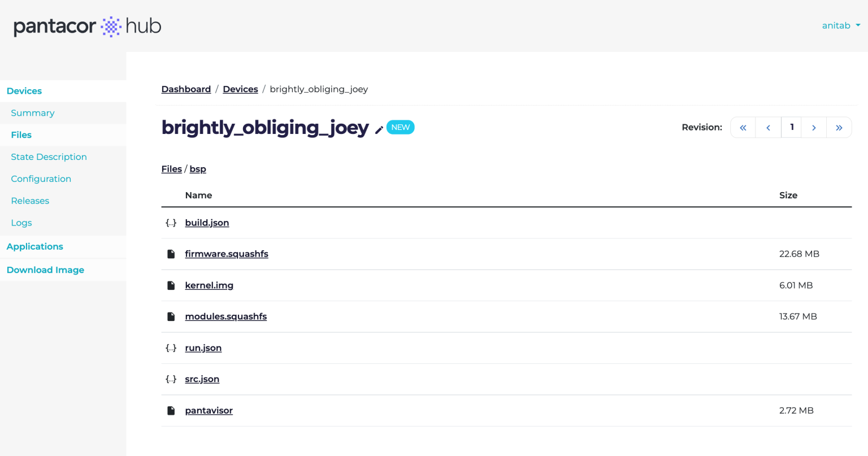Jump to last revision with double-right arrows
The height and width of the screenshot is (456, 868).
point(839,128)
